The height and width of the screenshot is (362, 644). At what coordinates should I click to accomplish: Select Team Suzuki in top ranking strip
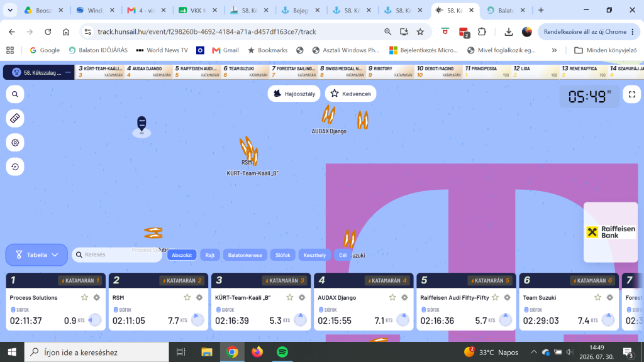pyautogui.click(x=245, y=72)
